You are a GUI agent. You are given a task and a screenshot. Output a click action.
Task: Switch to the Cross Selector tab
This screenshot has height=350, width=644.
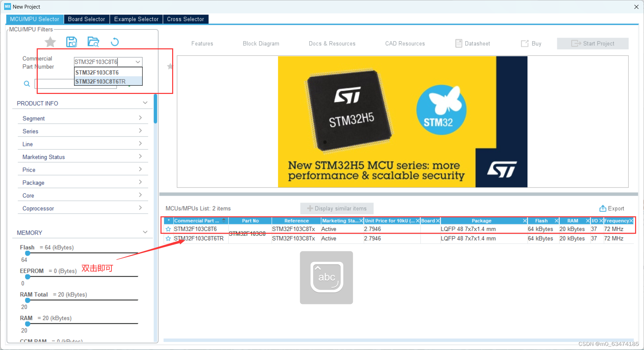[x=186, y=19]
